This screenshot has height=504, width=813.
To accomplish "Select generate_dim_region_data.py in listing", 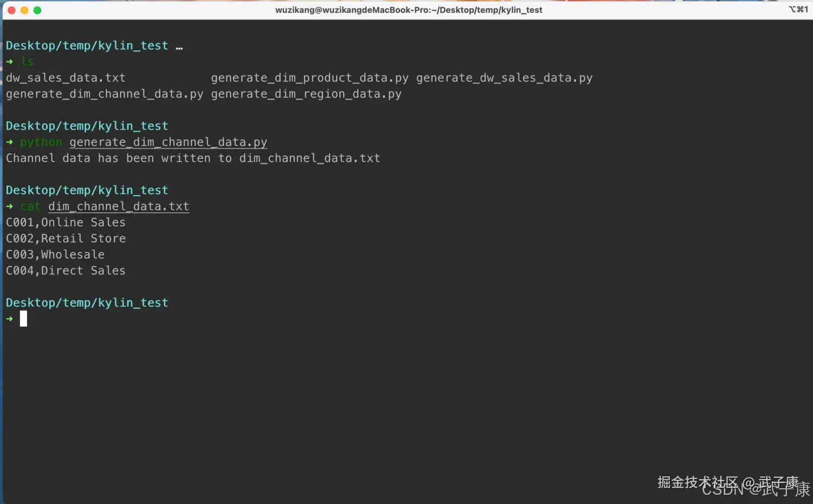I will 306,94.
